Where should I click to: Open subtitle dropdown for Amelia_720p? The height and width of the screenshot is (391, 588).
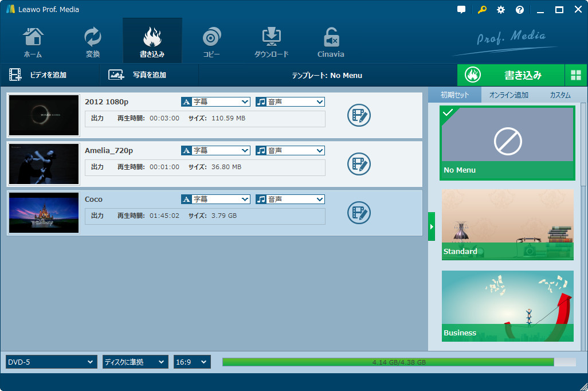[x=215, y=150]
